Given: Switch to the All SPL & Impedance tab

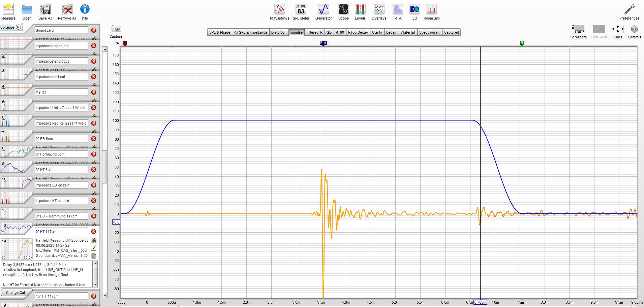Looking at the screenshot, I should pos(250,32).
